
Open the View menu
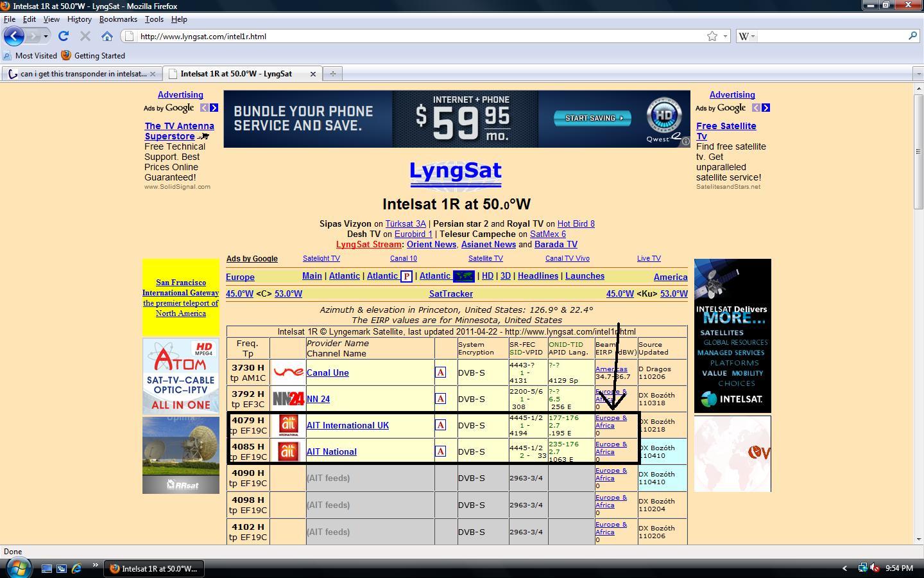[x=51, y=19]
